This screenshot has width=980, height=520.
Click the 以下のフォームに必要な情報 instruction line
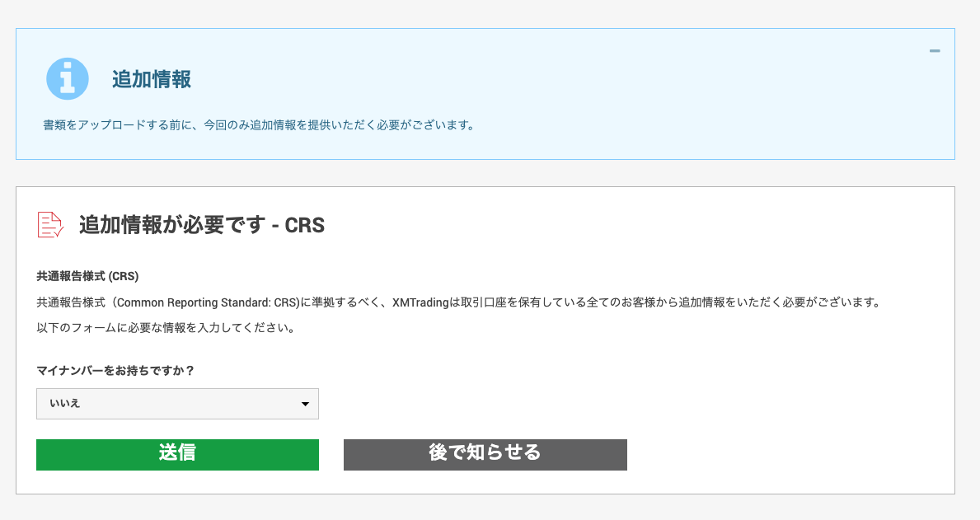pos(166,328)
